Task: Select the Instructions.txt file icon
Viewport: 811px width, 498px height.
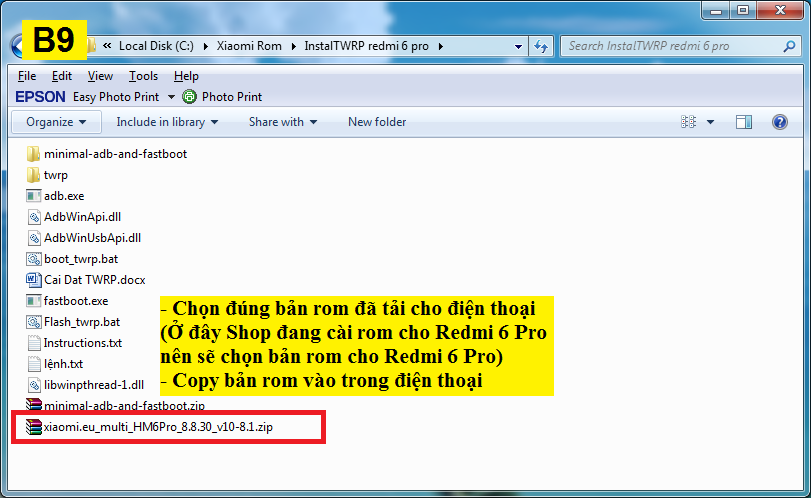Action: 34,343
